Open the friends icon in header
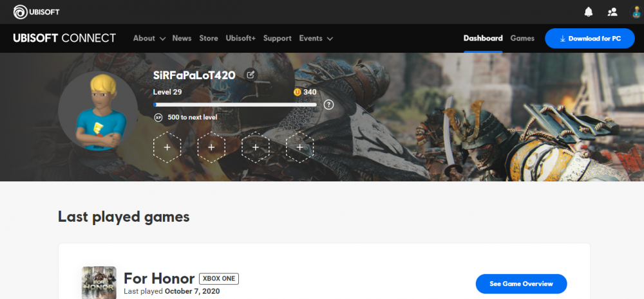This screenshot has width=644, height=299. (x=612, y=12)
